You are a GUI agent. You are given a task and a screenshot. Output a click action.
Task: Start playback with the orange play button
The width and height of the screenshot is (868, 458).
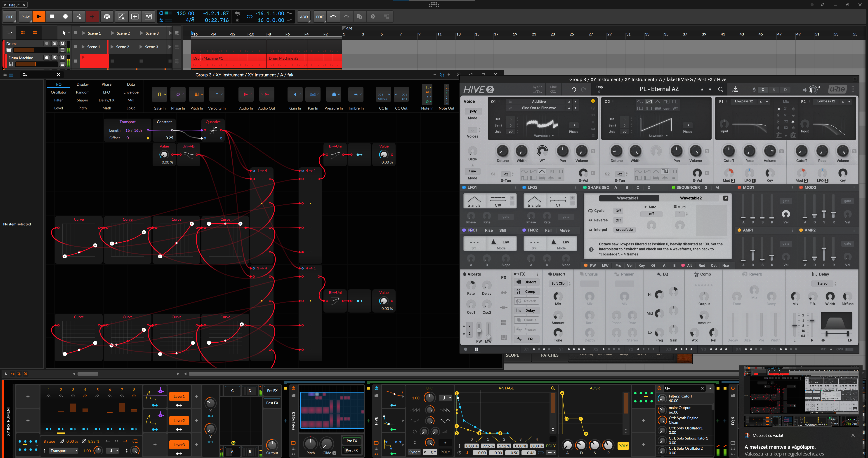[39, 16]
